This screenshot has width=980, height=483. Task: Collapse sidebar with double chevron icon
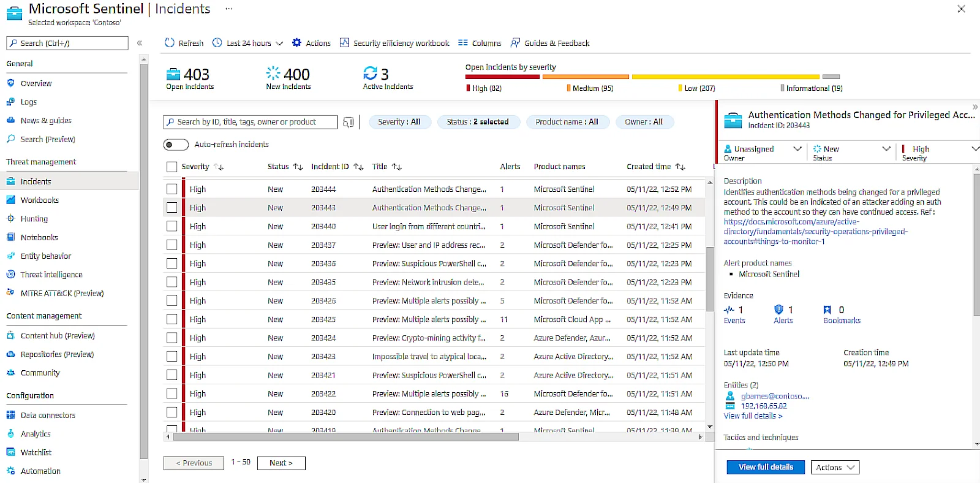pyautogui.click(x=140, y=43)
